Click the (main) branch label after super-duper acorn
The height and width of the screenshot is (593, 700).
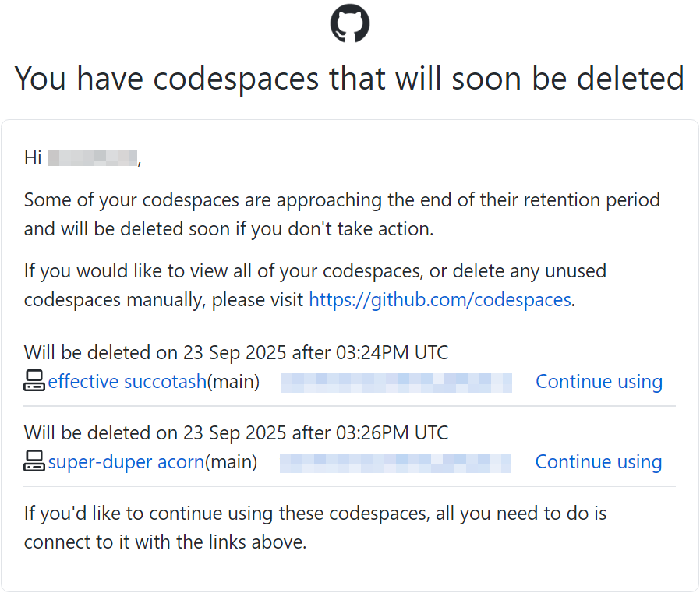(231, 462)
